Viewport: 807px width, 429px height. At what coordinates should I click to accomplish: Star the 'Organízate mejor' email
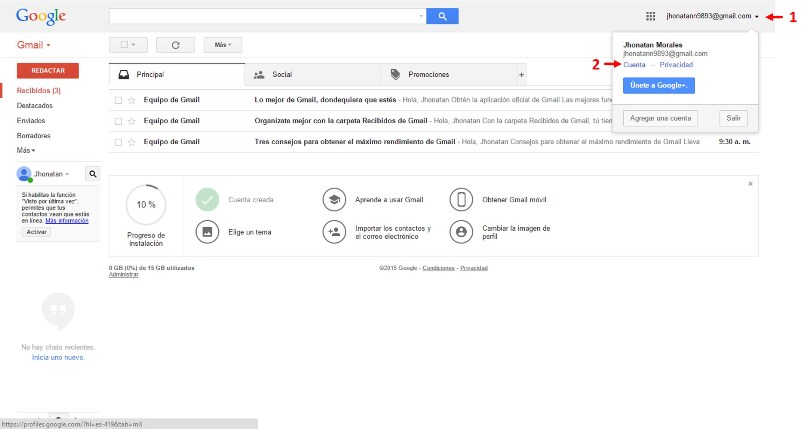[132, 121]
